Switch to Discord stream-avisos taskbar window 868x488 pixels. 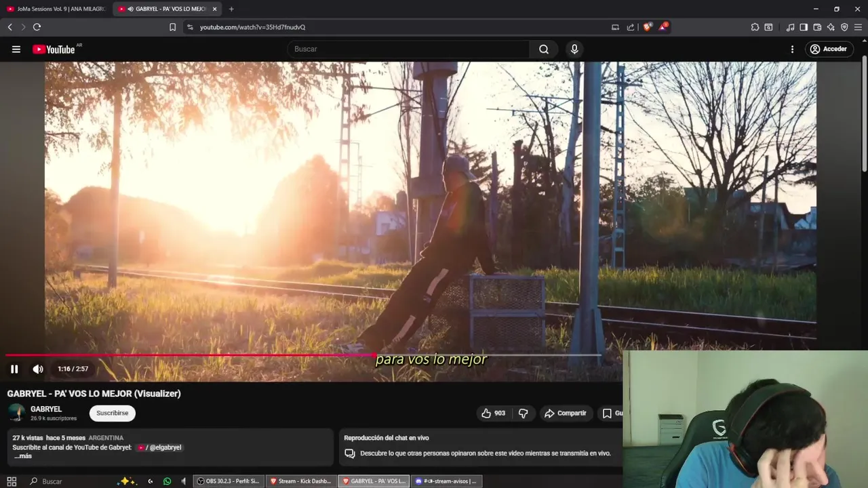(446, 481)
